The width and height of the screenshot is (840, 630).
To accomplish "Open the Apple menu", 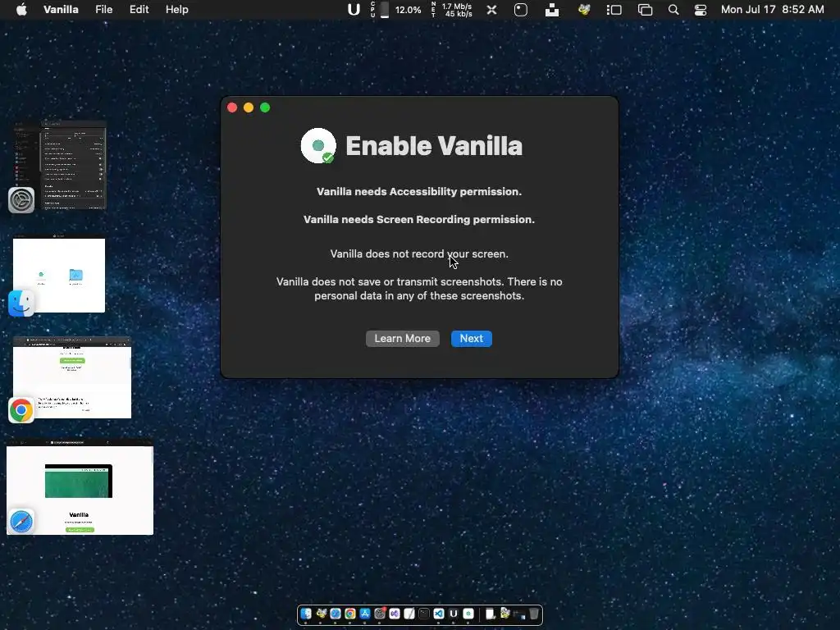I will [x=21, y=10].
